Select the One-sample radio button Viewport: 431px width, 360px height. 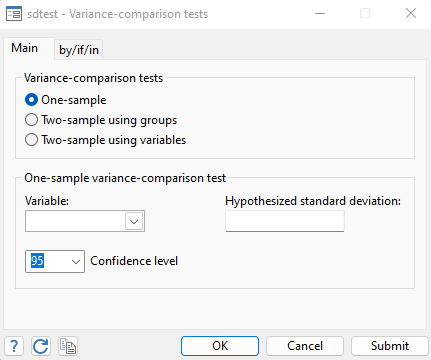click(x=31, y=100)
